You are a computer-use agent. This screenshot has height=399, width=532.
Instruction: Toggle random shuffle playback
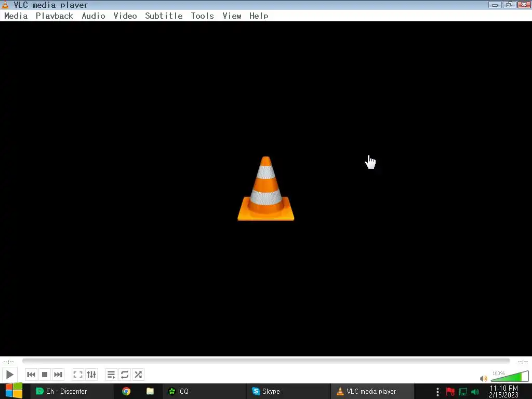pyautogui.click(x=138, y=375)
